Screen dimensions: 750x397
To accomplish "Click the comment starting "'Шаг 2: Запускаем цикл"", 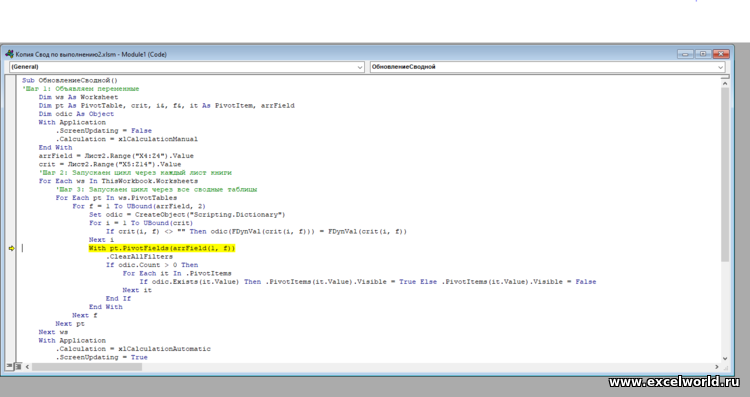I will [135, 173].
